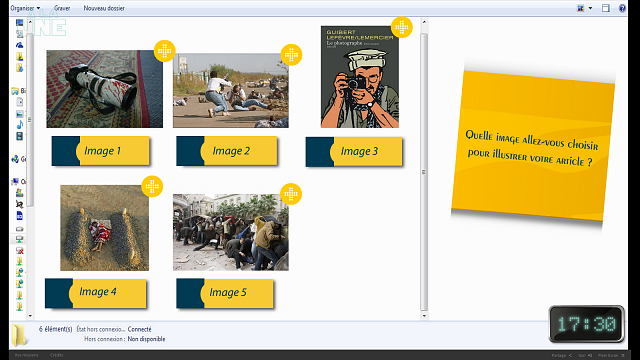The image size is (640, 360).
Task: Enlarge Image 1 with its yellow plus icon
Action: [x=164, y=51]
